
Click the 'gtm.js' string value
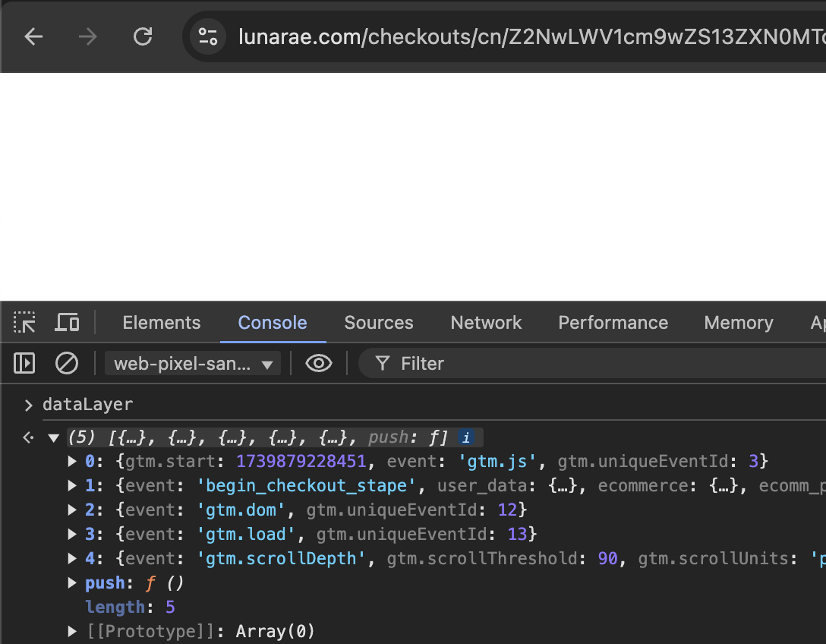pos(497,462)
